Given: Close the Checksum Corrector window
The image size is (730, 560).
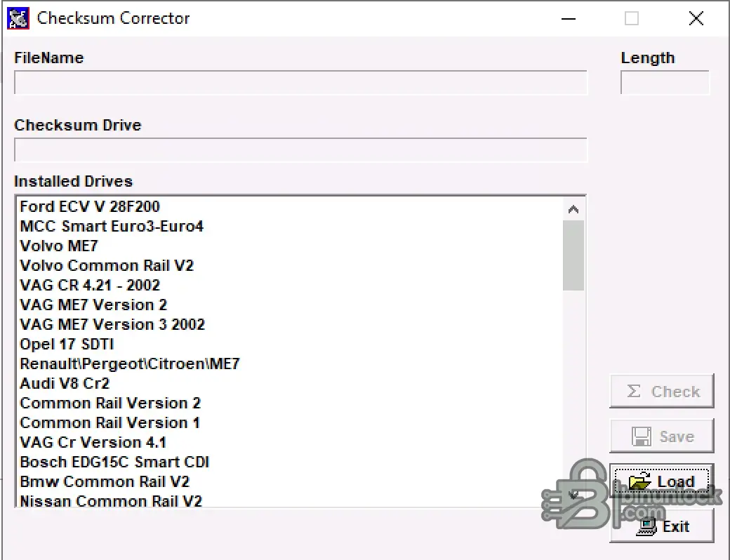Looking at the screenshot, I should click(x=696, y=19).
